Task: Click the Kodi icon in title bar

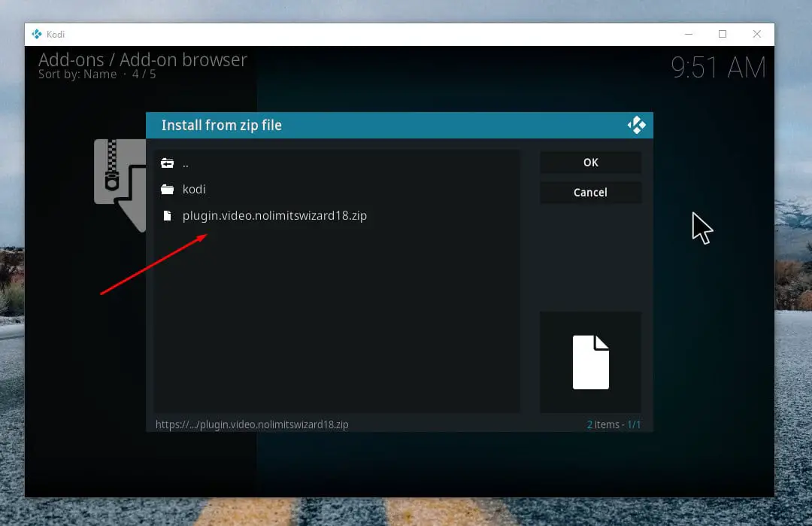Action: (37, 34)
